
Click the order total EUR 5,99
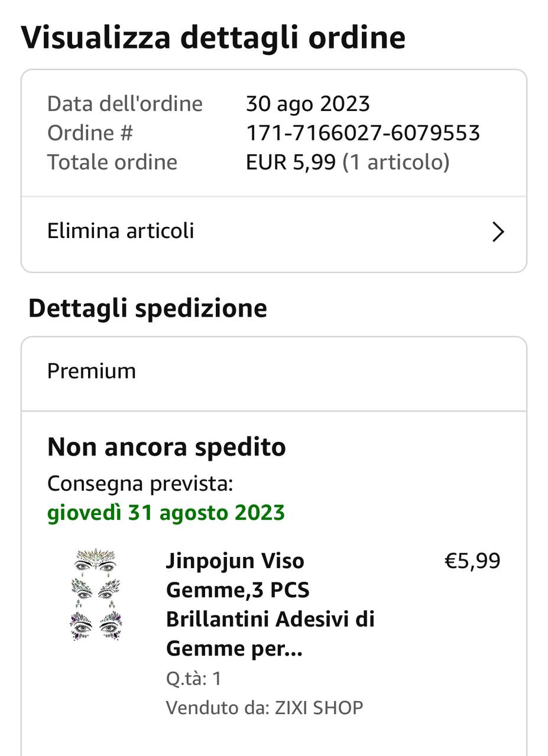291,162
